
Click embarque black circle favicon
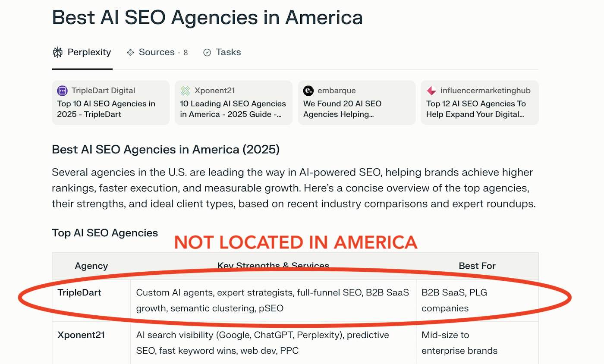tap(308, 91)
